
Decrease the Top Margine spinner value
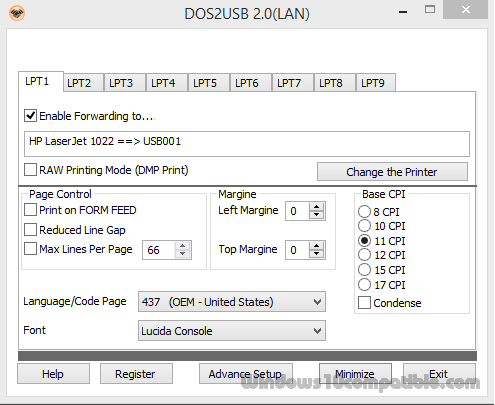(x=316, y=254)
